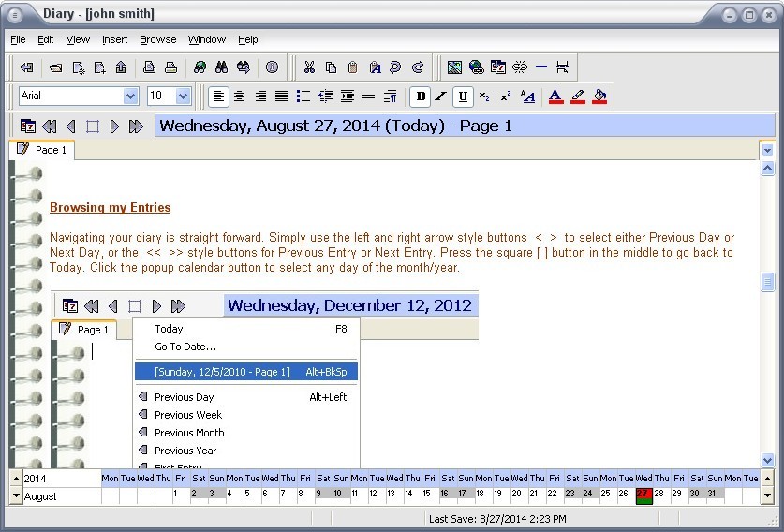Expand the page tab list dropdown arrow
Screen dimensions: 784x532
click(x=767, y=150)
